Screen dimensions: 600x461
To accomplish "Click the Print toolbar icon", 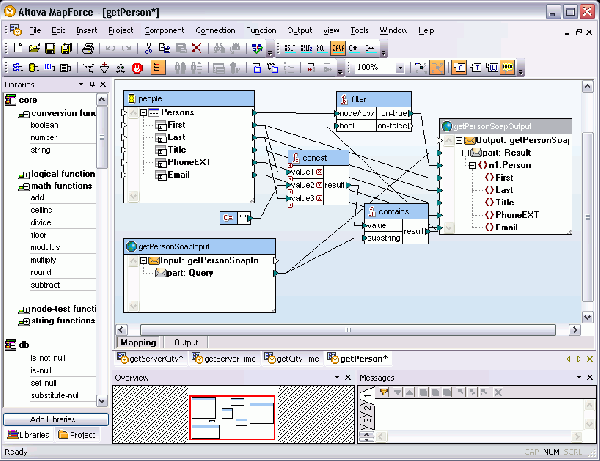I will coord(88,48).
